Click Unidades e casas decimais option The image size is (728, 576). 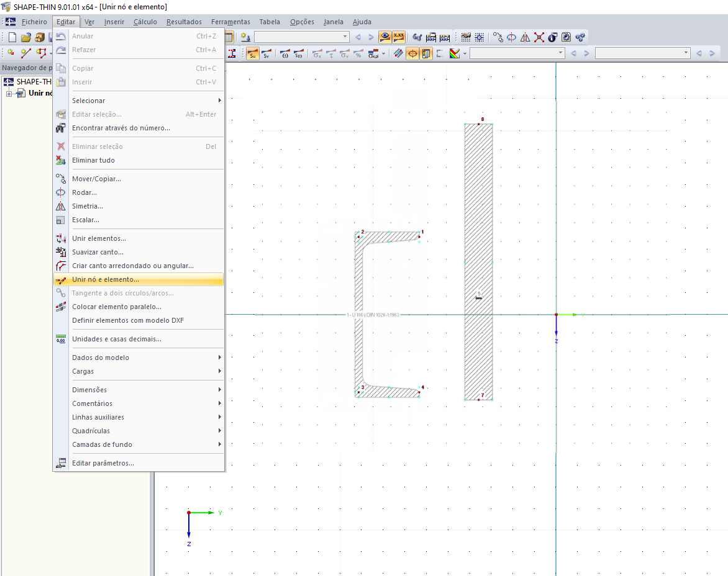[116, 339]
